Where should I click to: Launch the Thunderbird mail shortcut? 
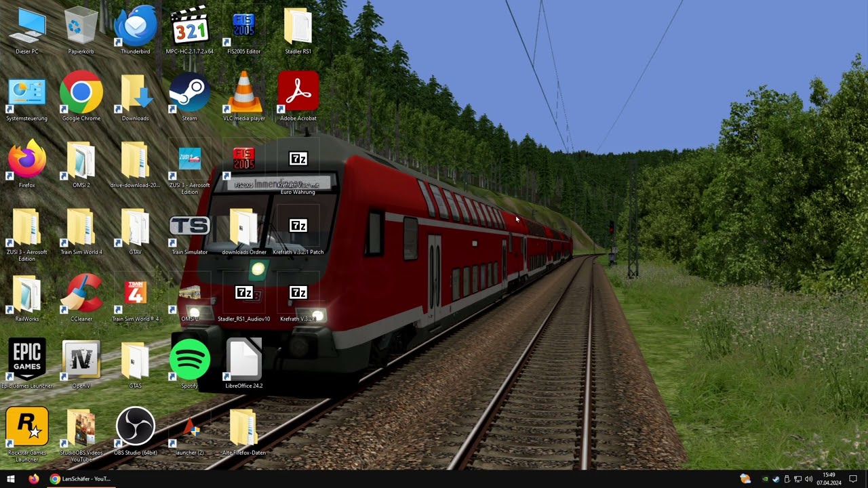click(136, 30)
